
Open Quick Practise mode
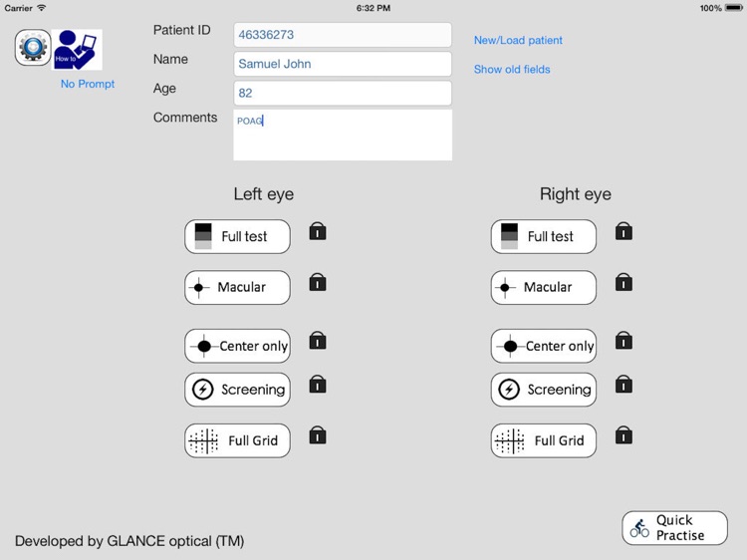coord(674,528)
